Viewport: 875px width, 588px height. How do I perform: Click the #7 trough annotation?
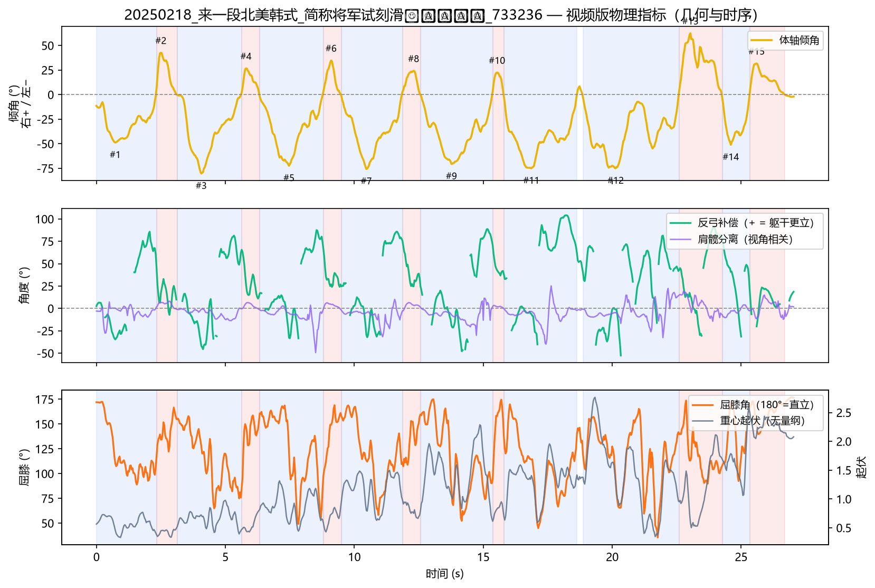coord(366,181)
